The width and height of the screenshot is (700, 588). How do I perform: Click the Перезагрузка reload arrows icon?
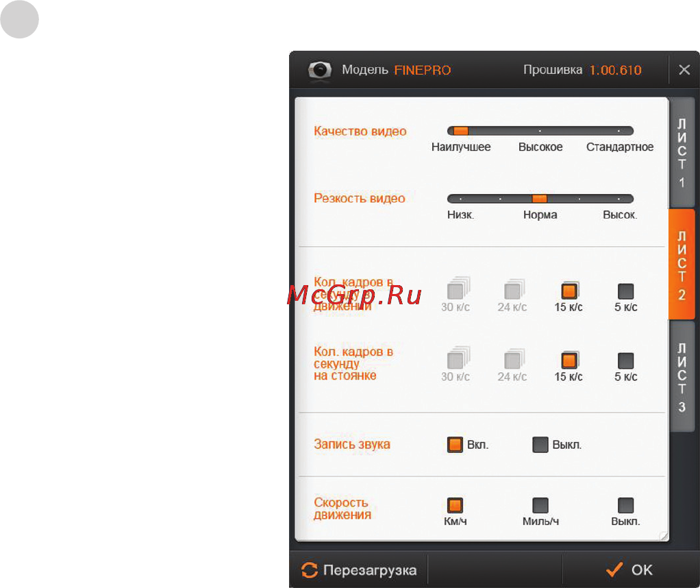pos(310,570)
